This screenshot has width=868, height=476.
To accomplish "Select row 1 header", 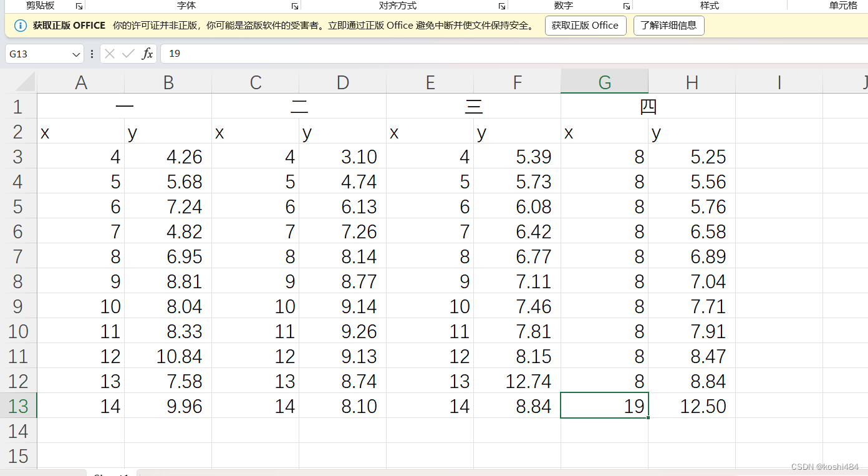I will point(18,107).
